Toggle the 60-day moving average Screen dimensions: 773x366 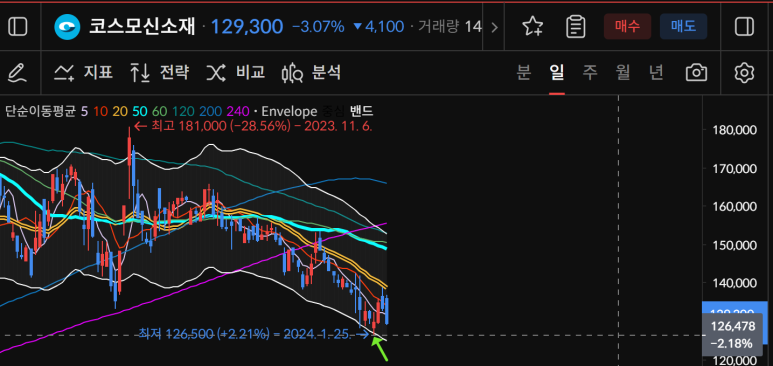tap(159, 111)
